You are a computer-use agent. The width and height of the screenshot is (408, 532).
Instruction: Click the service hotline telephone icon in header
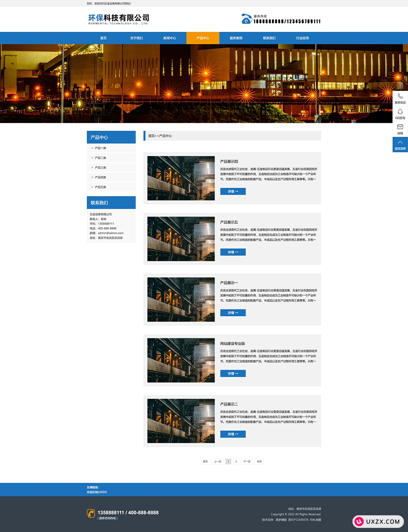[x=246, y=19]
